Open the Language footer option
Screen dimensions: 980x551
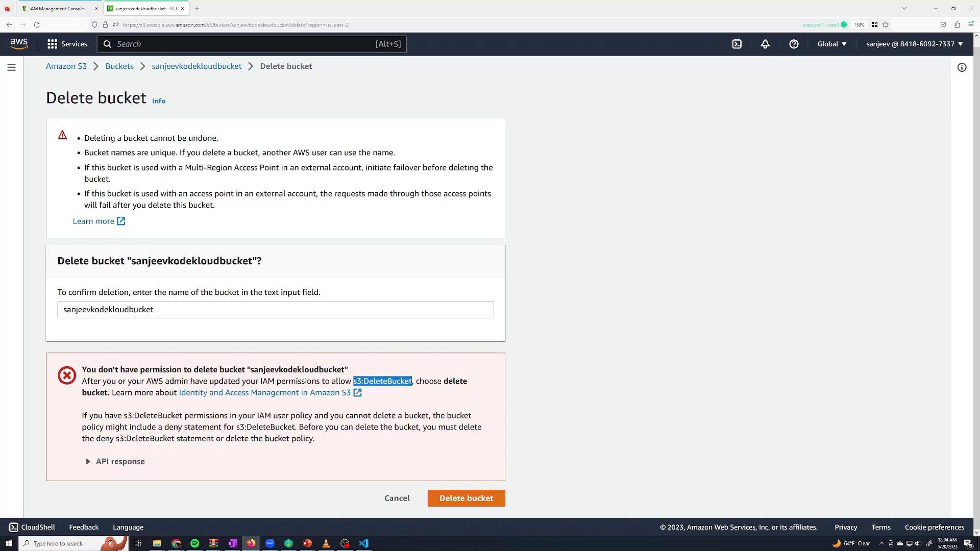tap(128, 528)
